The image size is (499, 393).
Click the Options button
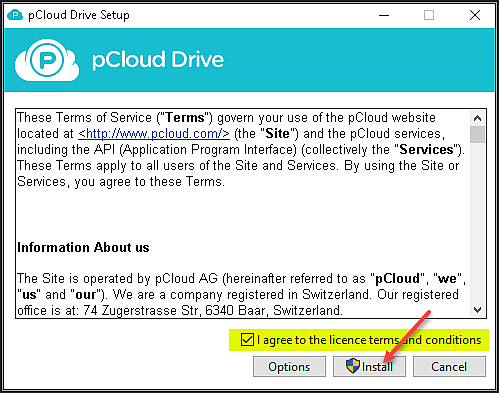(x=289, y=366)
